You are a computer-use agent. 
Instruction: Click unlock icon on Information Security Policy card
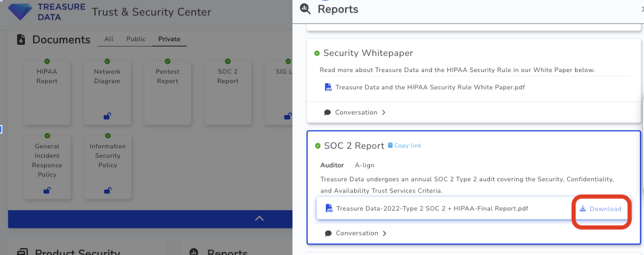[107, 190]
